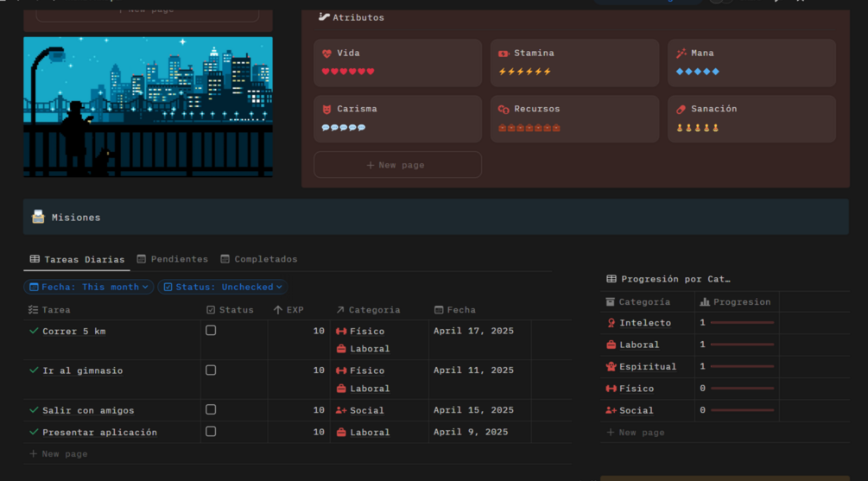Viewport: 868px width, 481px height.
Task: Open the Ir al gimnasio task
Action: (83, 370)
